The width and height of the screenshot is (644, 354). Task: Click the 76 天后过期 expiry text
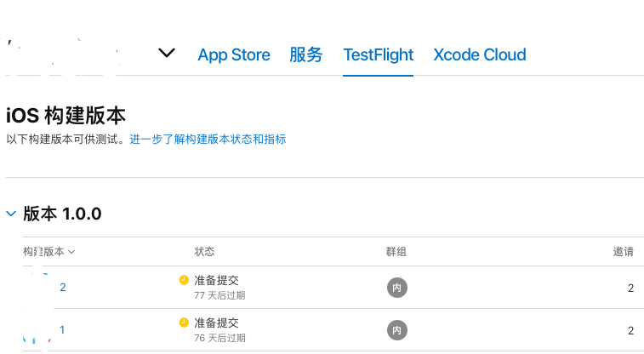pos(219,338)
